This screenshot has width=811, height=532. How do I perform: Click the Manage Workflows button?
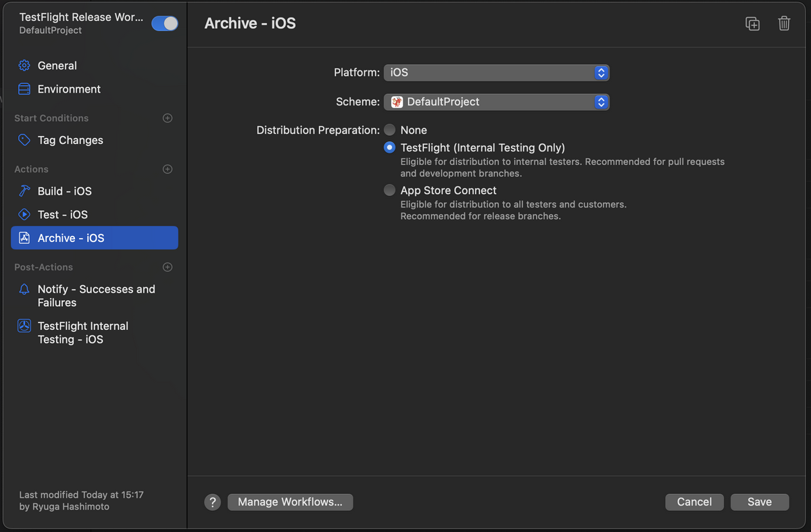(x=291, y=502)
